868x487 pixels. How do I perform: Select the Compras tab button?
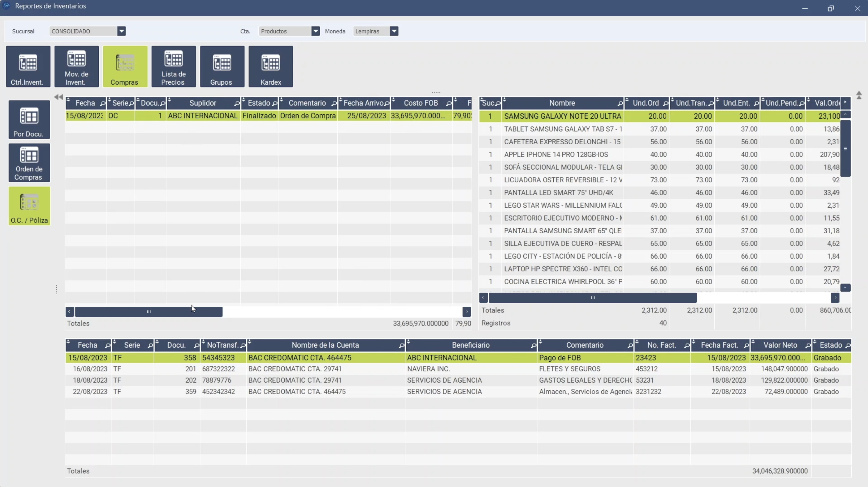[x=125, y=67]
